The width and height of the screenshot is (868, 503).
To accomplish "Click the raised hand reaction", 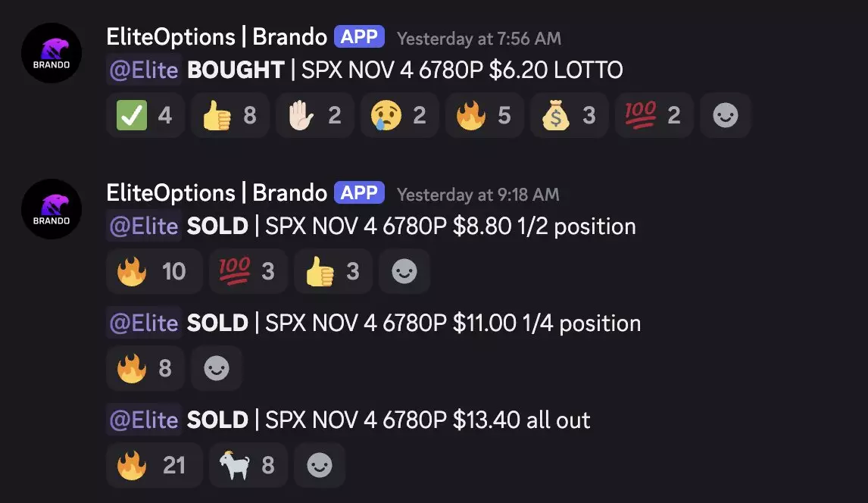I will click(x=314, y=115).
